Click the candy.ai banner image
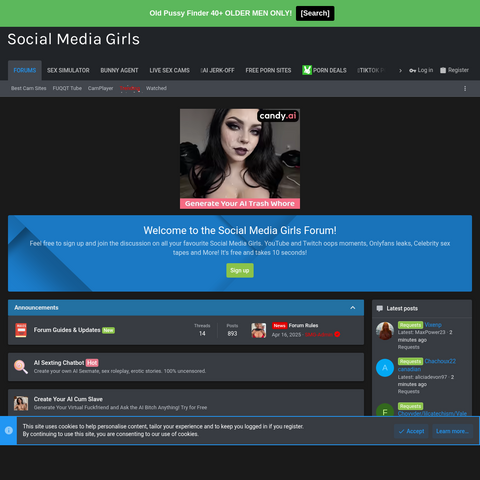The height and width of the screenshot is (480, 480). pyautogui.click(x=240, y=159)
